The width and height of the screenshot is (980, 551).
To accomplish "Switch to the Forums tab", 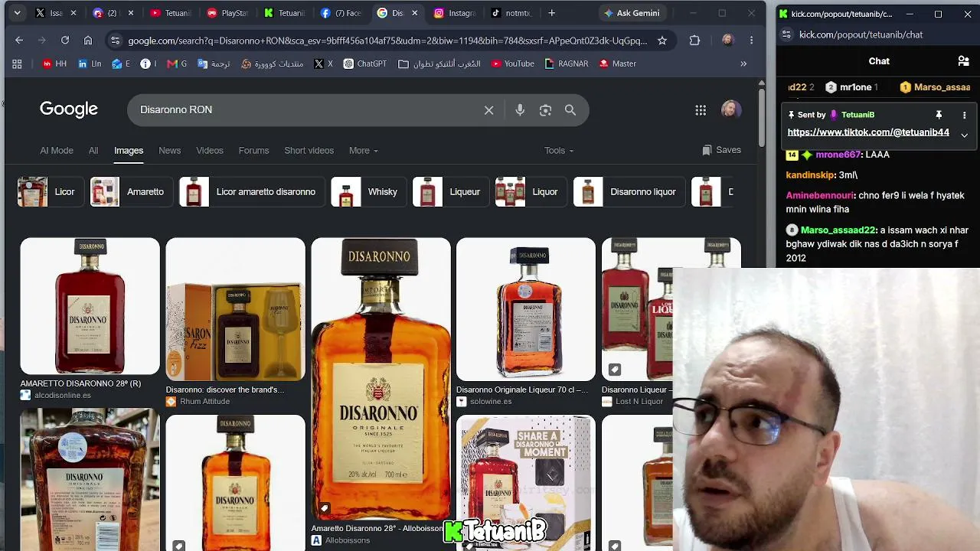I will coord(253,151).
